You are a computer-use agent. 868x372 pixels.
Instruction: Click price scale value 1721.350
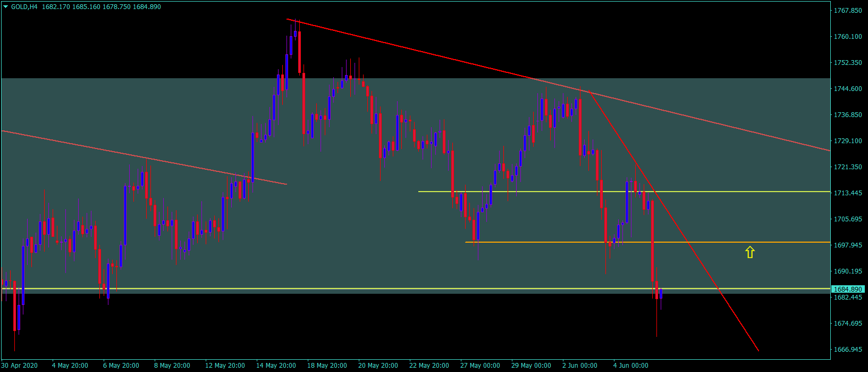pos(847,167)
